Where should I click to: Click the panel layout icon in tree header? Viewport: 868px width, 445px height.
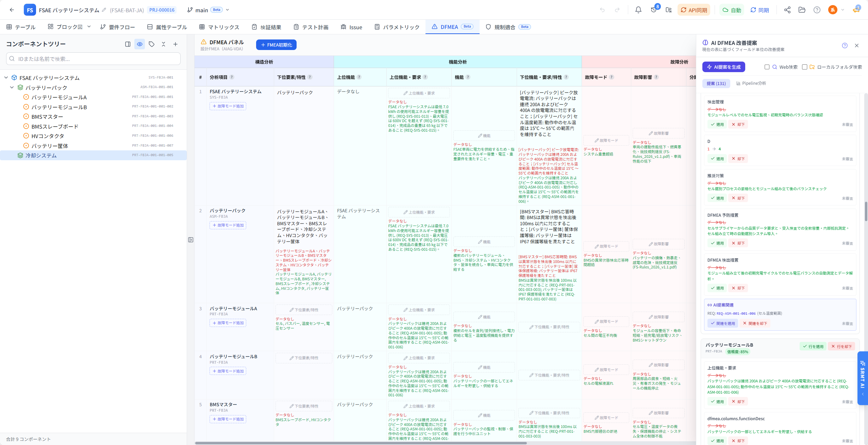tap(128, 44)
